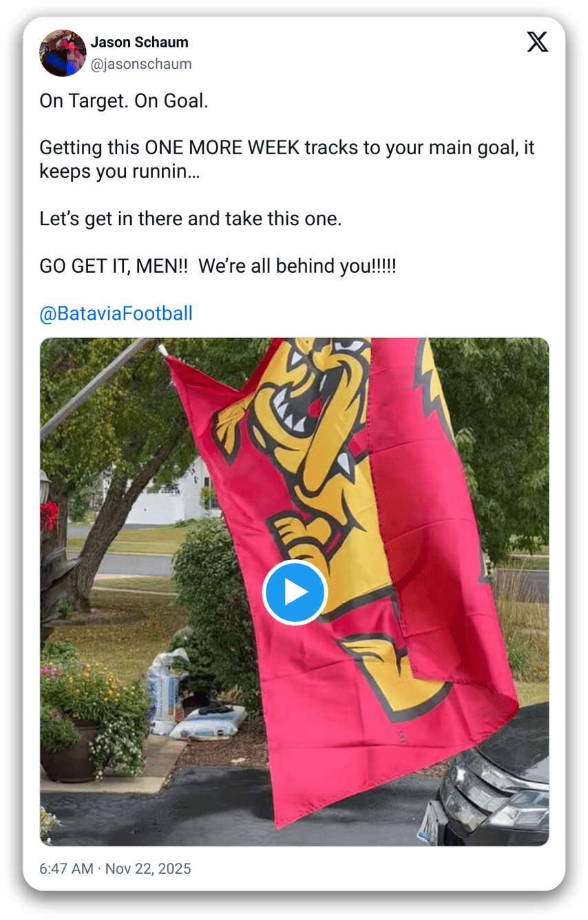The height and width of the screenshot is (920, 588).
Task: Click the Nov 22, 2025 date text
Action: click(x=149, y=868)
